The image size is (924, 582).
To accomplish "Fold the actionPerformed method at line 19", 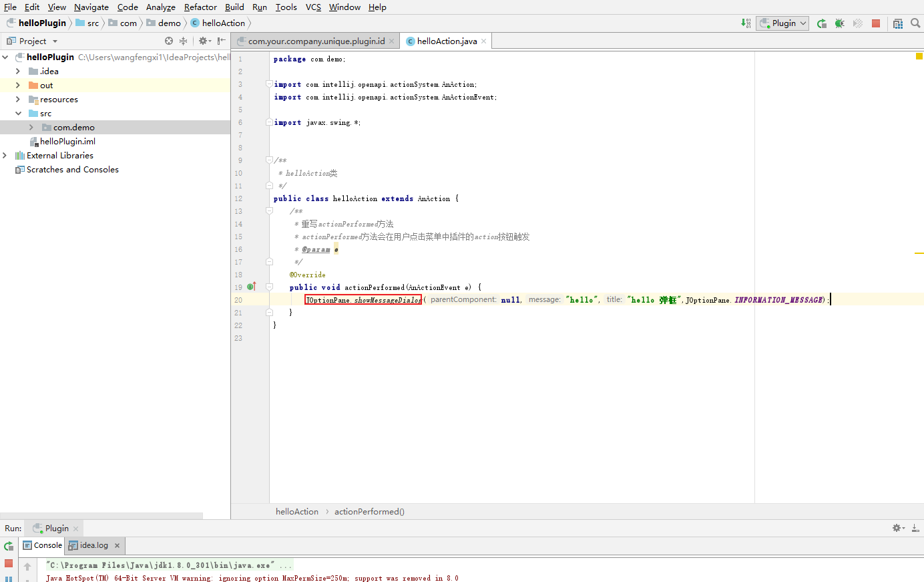I will pyautogui.click(x=269, y=287).
